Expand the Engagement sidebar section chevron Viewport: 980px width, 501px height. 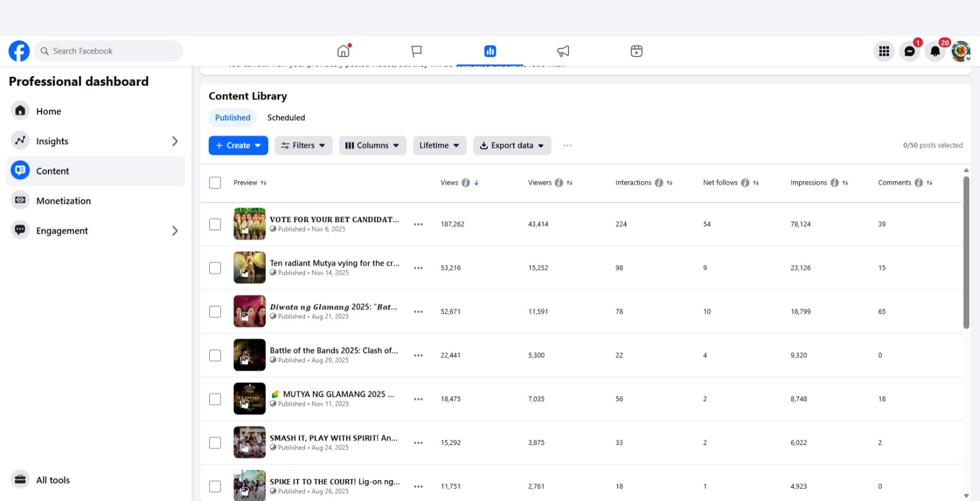175,231
